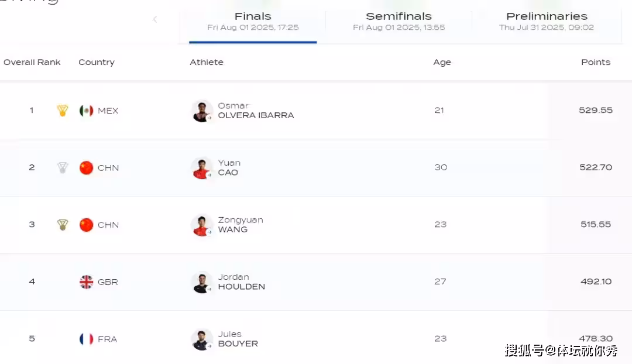Go to previous rounds with left chevron

tap(155, 20)
